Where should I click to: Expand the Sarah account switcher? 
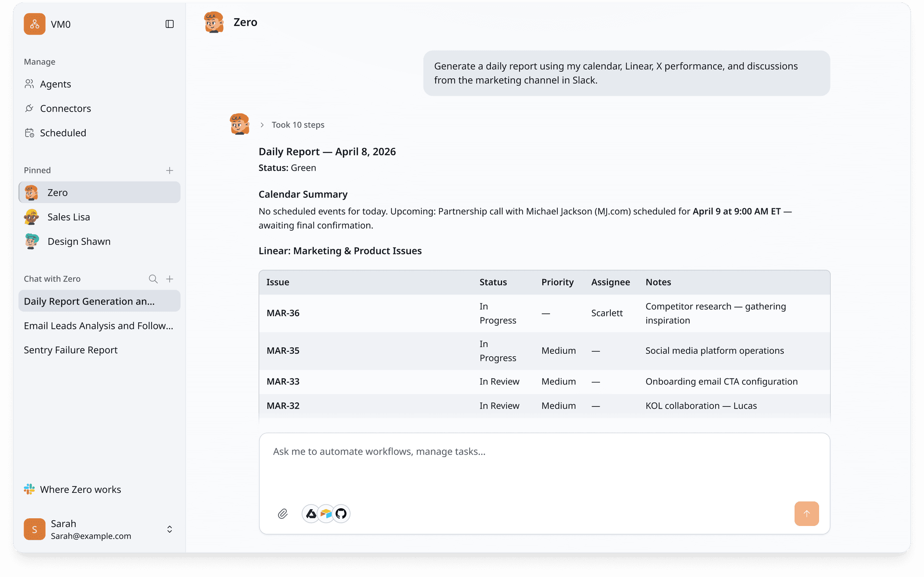point(169,529)
